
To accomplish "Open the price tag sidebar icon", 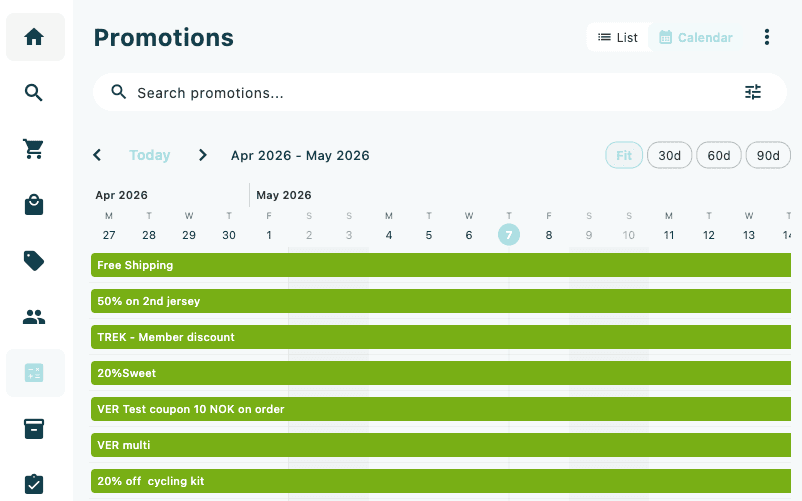I will point(34,261).
